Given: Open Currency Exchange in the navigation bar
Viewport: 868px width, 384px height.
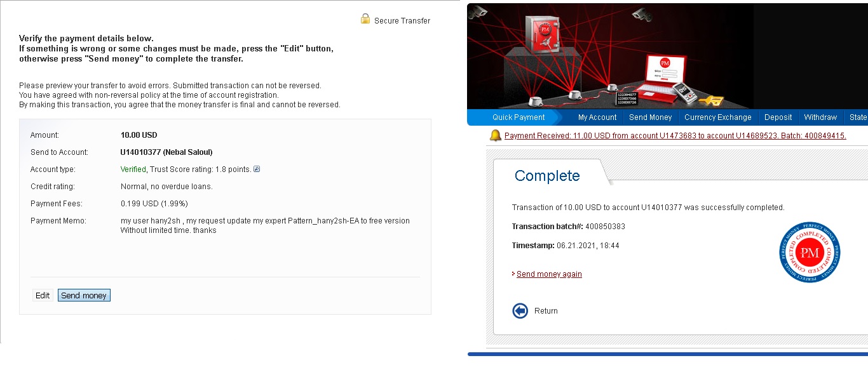Looking at the screenshot, I should tap(718, 117).
